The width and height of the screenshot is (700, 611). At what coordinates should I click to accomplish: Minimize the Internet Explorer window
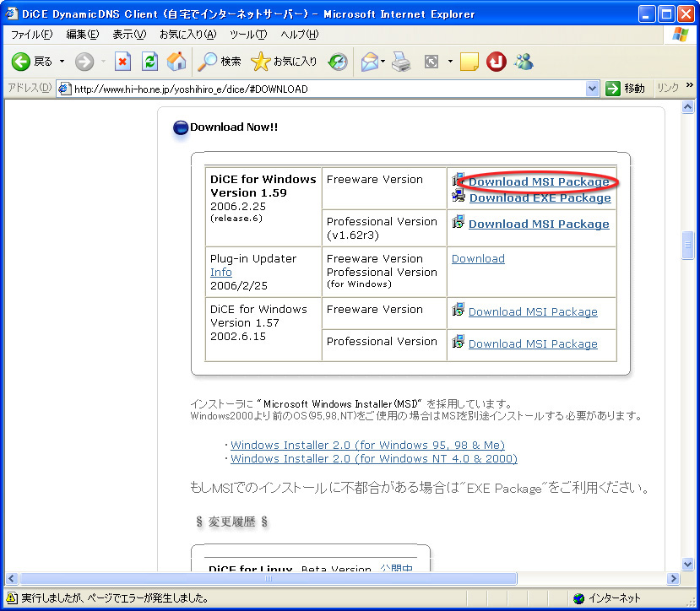646,14
